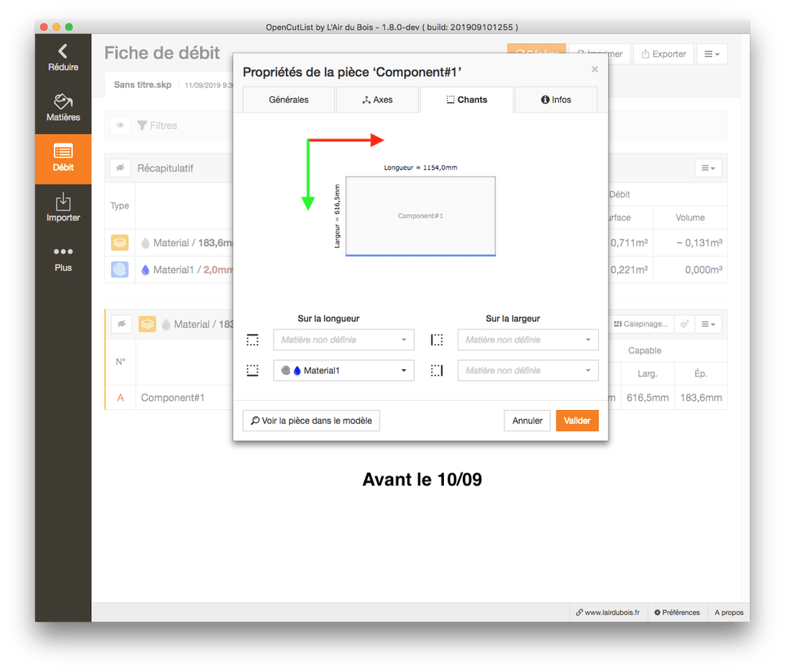This screenshot has height=672, width=785.
Task: Open the Matières section
Action: 63,108
